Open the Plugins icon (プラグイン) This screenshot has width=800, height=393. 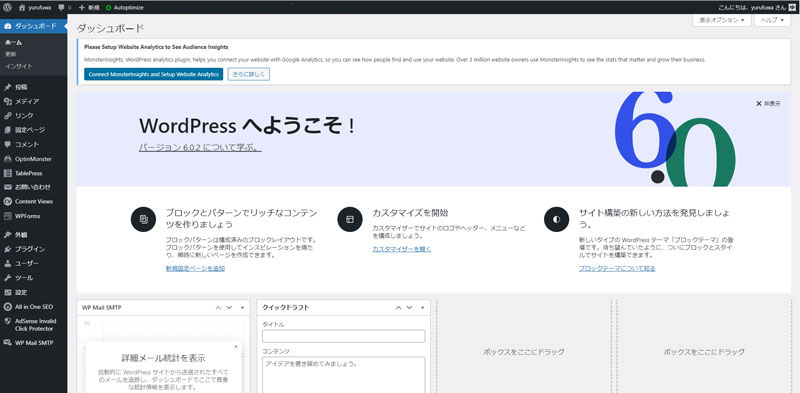click(7, 249)
